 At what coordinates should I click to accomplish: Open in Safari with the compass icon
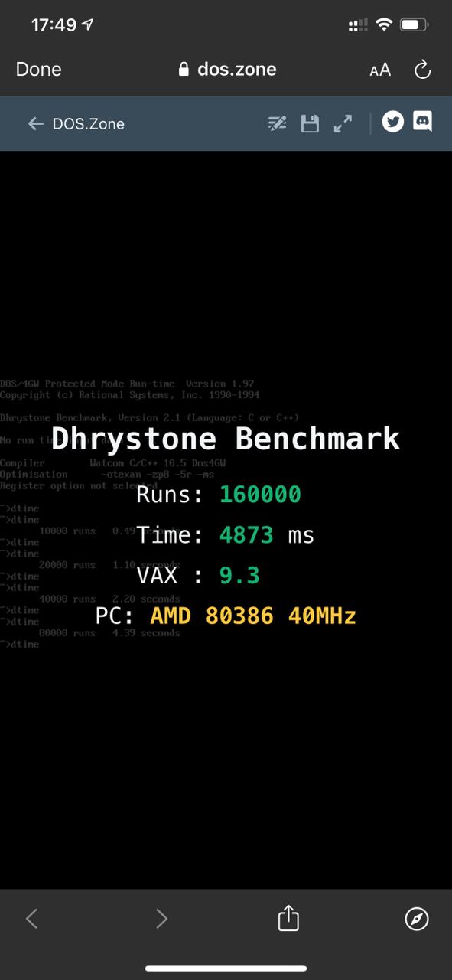(x=417, y=918)
